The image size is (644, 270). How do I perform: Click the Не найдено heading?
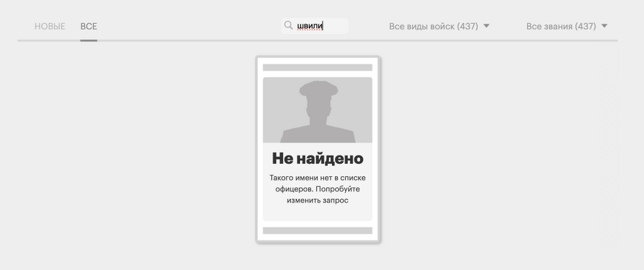tap(318, 158)
